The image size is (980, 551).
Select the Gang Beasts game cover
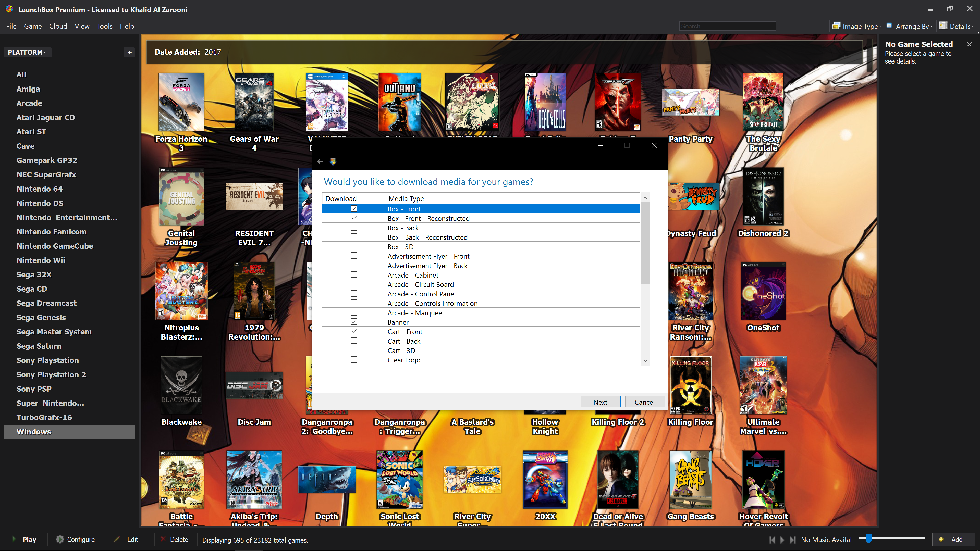pyautogui.click(x=691, y=480)
